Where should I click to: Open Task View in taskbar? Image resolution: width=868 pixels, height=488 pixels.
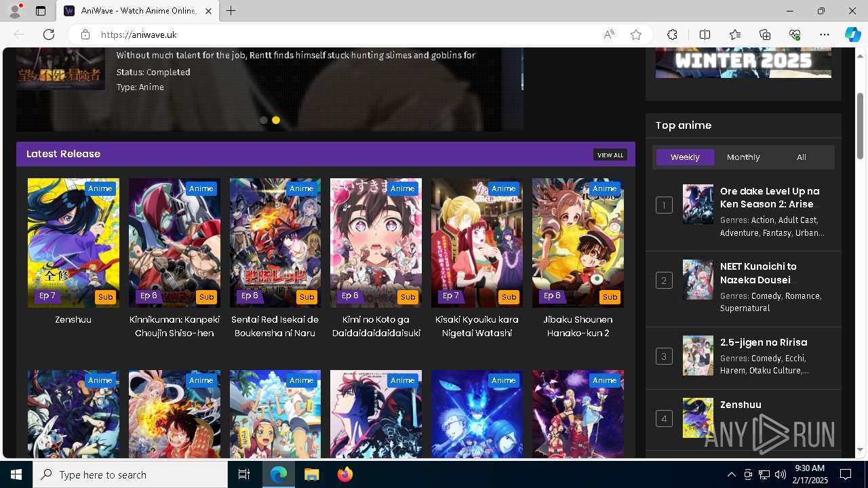(244, 474)
